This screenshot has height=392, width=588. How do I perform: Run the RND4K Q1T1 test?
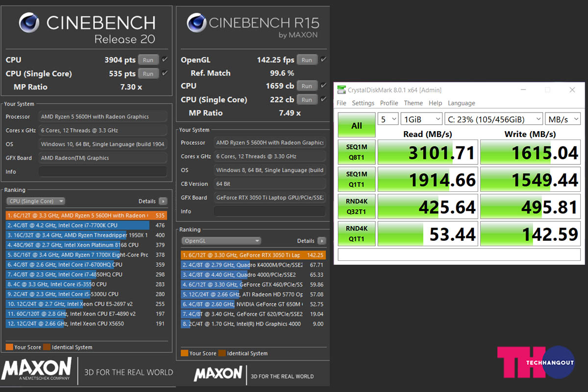pyautogui.click(x=357, y=233)
